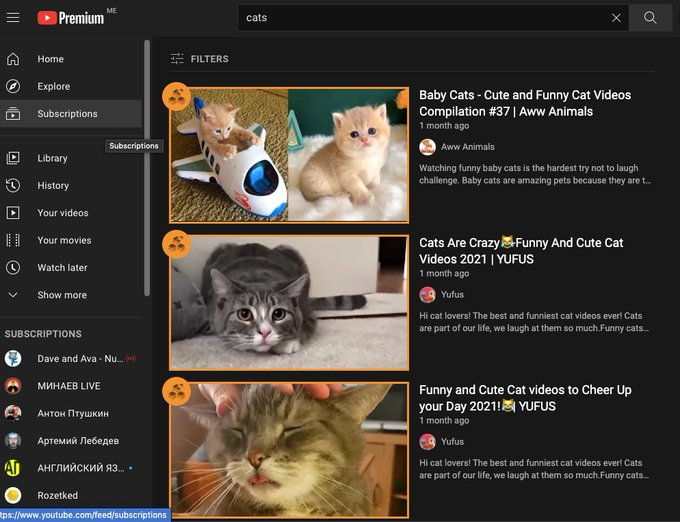Viewport: 680px width, 522px height.
Task: Open the Watch later playlist
Action: pyautogui.click(x=62, y=268)
